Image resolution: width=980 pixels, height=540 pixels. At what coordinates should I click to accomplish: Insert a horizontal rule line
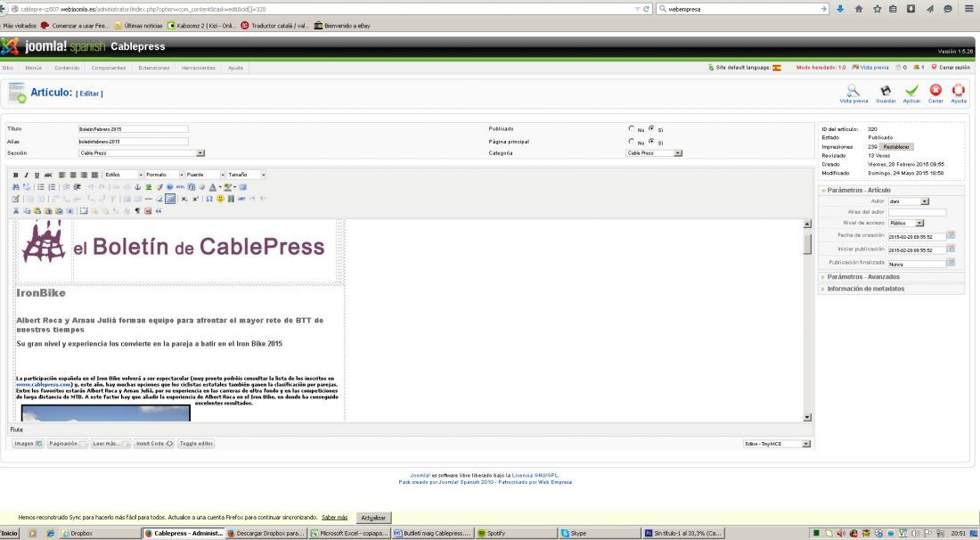(149, 199)
